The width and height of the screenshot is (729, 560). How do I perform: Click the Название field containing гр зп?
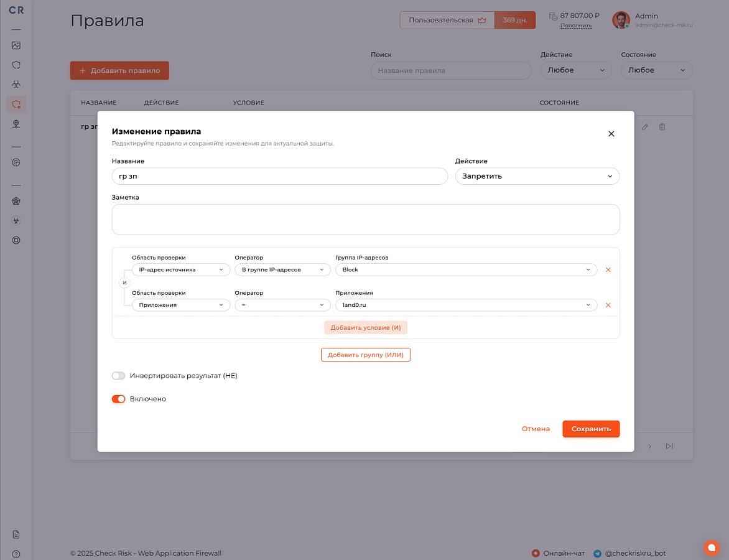point(280,176)
